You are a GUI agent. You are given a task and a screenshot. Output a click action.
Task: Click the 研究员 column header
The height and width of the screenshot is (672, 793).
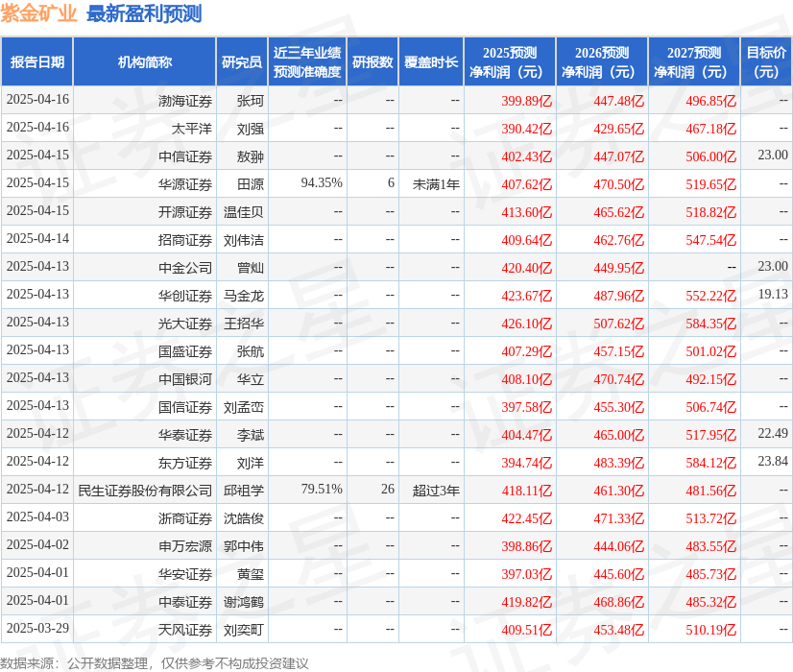click(x=242, y=62)
